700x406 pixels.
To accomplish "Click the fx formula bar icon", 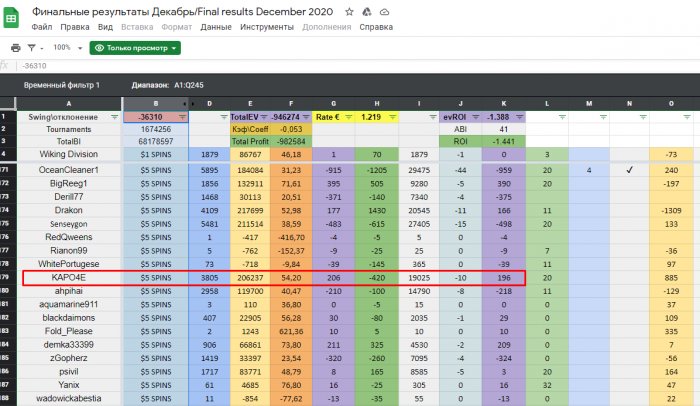I will pyautogui.click(x=4, y=66).
